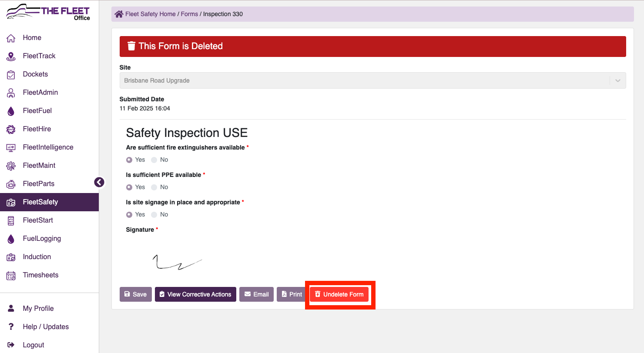Viewport: 644px width, 353px height.
Task: Select Yes for site signage in place
Action: (x=129, y=214)
